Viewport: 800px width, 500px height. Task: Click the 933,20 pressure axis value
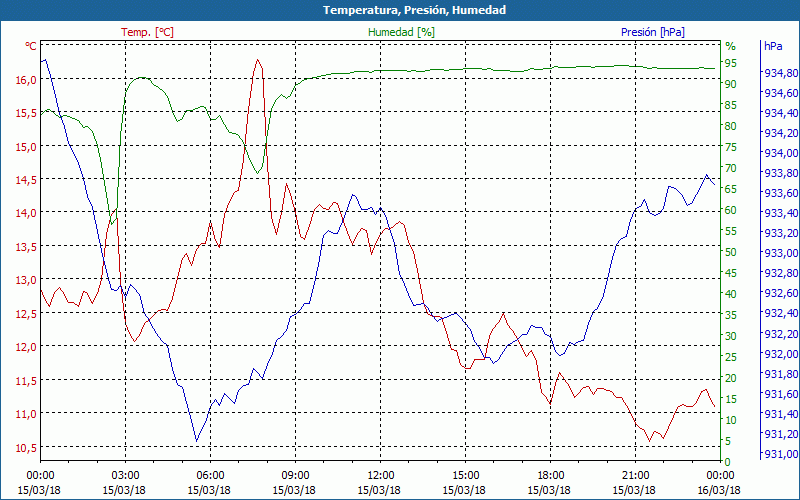tap(781, 233)
